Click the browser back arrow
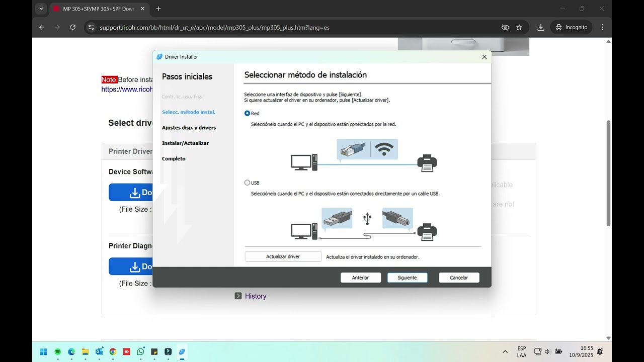Viewport: 644px width, 362px height. (42, 27)
